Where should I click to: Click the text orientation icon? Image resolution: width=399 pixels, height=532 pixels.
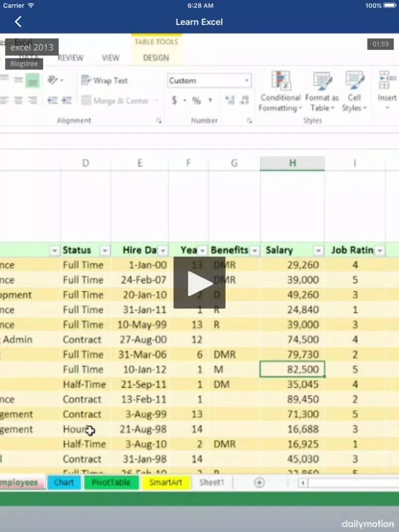click(x=54, y=80)
